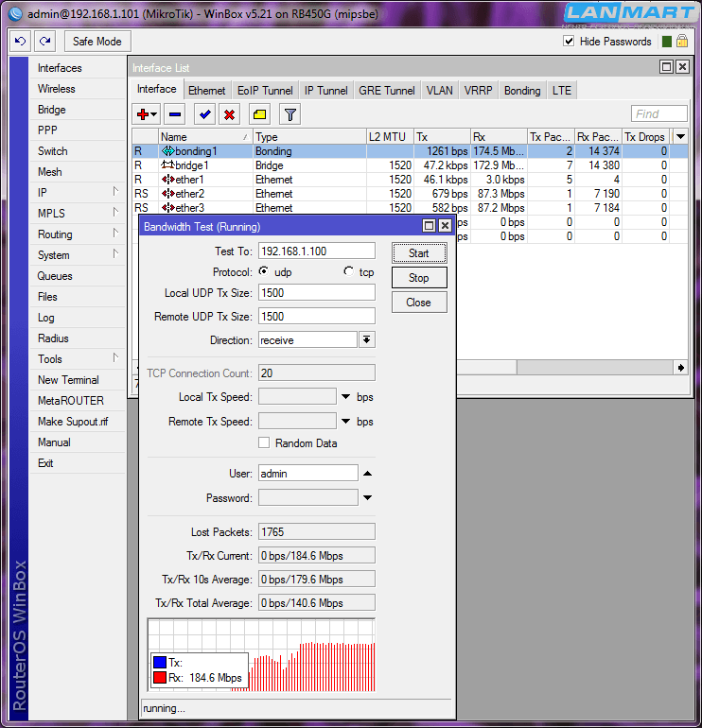Click the ether2 interface icon

coord(167,194)
